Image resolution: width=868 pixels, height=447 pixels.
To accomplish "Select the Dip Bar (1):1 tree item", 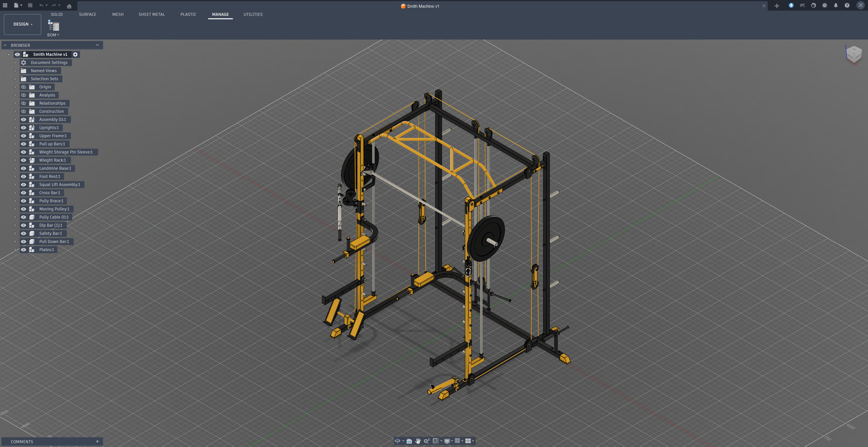I will pyautogui.click(x=51, y=225).
